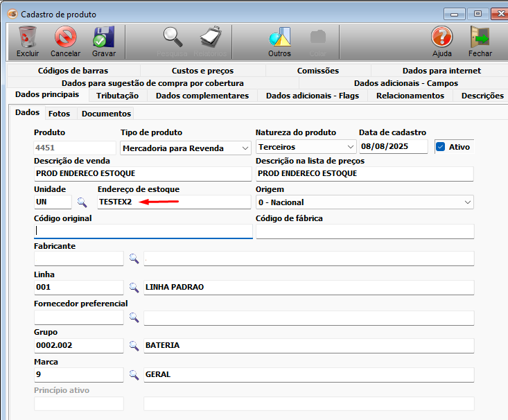This screenshot has width=508, height=420.
Task: Uncheck the Ativo checkbox
Action: 440,147
